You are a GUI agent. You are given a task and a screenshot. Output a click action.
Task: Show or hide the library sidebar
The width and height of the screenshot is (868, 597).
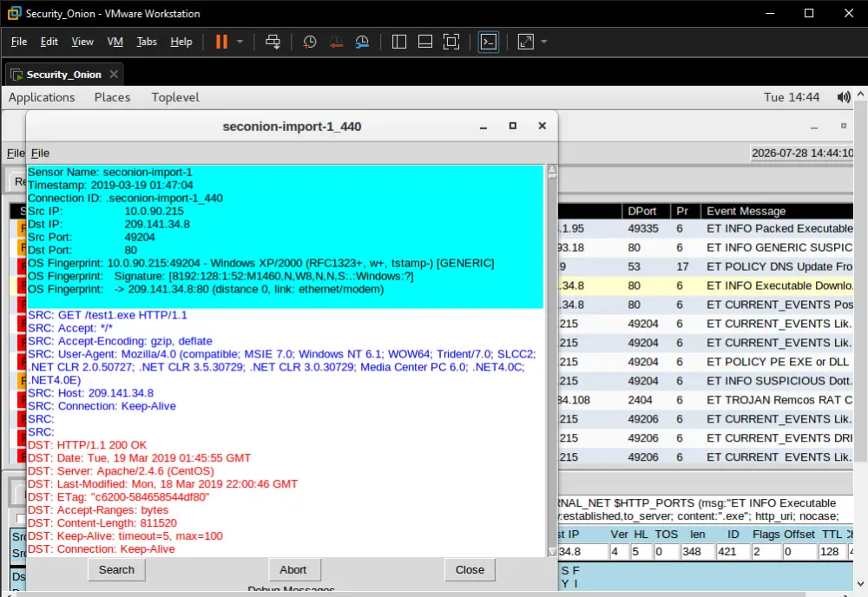pos(399,42)
